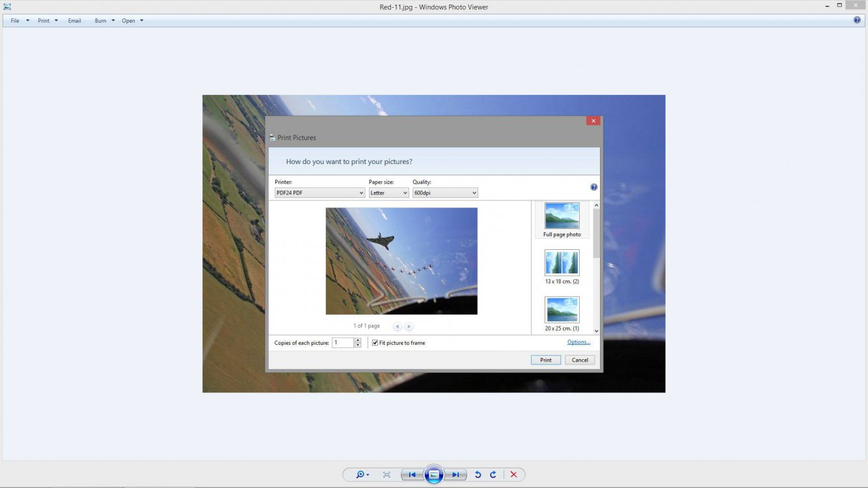Open the Quality dropdown 600dpi

[x=445, y=193]
